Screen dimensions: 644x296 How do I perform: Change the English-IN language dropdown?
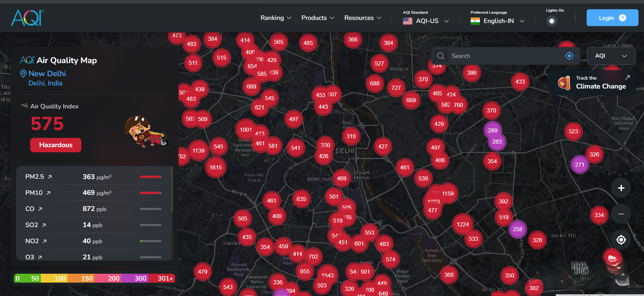point(497,21)
